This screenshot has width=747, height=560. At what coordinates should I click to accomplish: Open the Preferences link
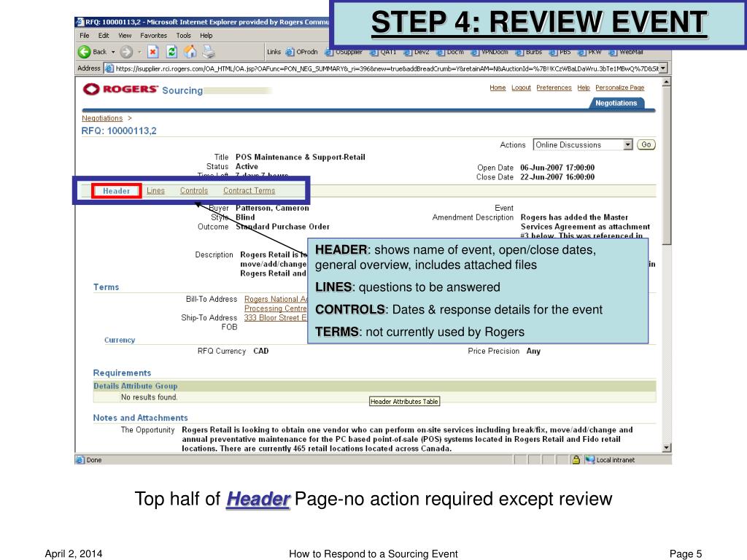[x=554, y=87]
